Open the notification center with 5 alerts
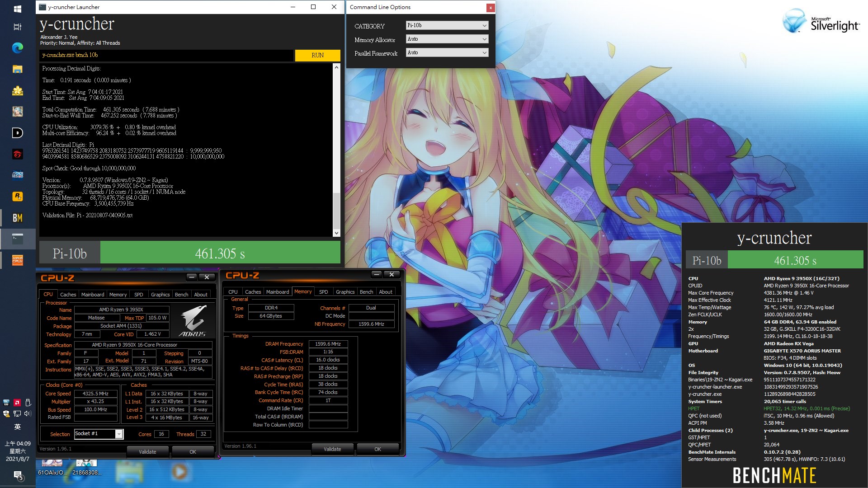The height and width of the screenshot is (488, 868). pyautogui.click(x=18, y=475)
